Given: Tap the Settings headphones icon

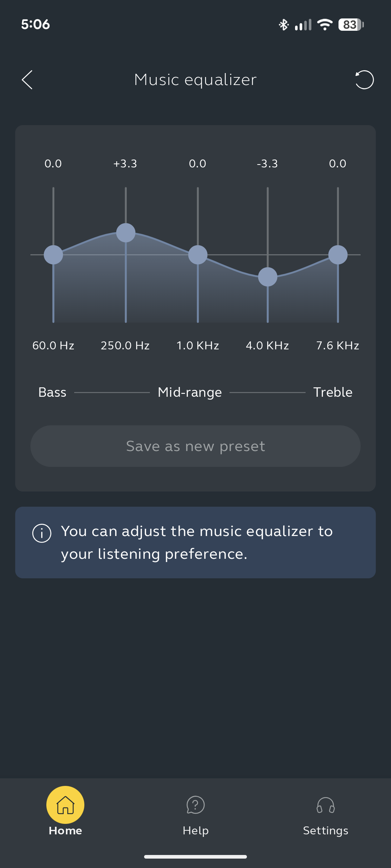Looking at the screenshot, I should click(325, 805).
